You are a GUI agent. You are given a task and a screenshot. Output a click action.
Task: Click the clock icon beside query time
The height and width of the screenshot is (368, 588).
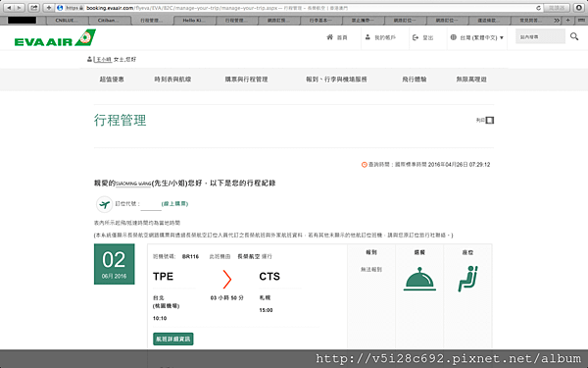364,165
